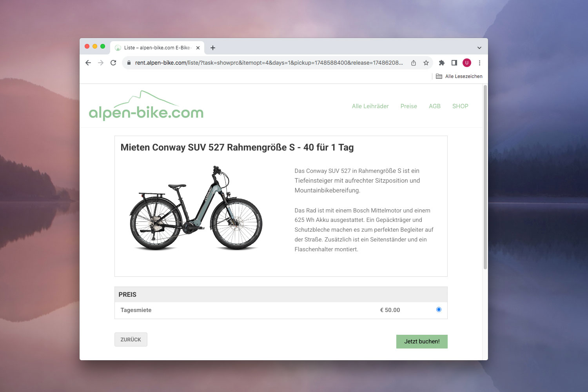Click the share page icon
Viewport: 588px width, 392px height.
tap(414, 63)
